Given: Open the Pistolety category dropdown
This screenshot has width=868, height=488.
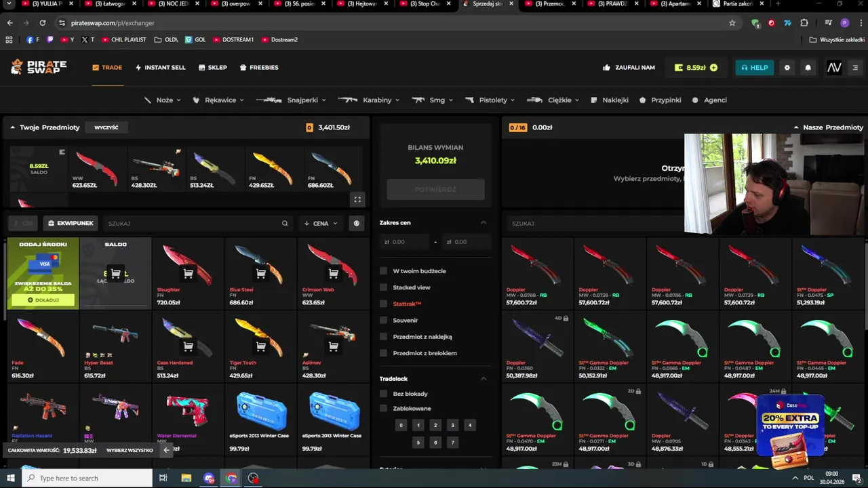Looking at the screenshot, I should (x=490, y=100).
